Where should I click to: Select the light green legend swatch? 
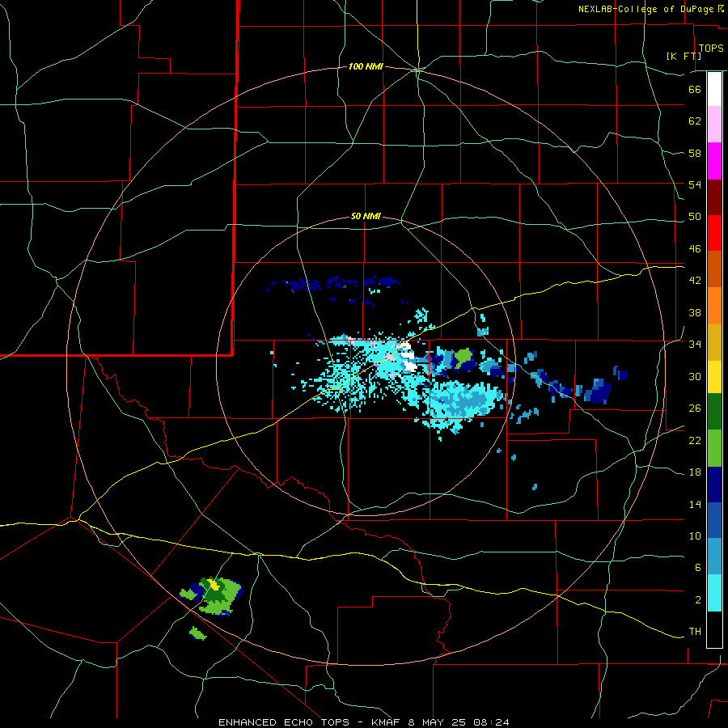(714, 448)
